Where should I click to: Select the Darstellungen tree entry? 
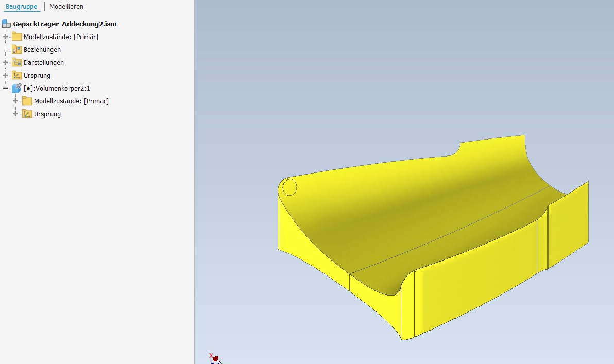tap(43, 63)
